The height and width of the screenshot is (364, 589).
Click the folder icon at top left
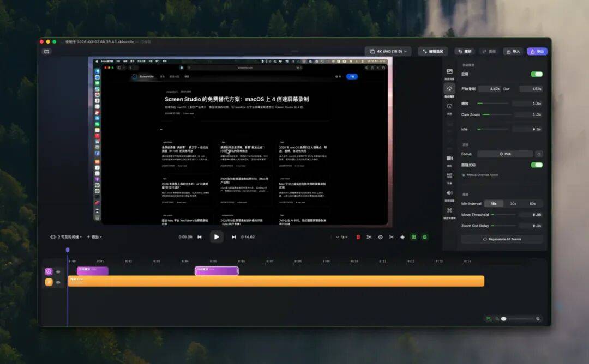tap(47, 52)
